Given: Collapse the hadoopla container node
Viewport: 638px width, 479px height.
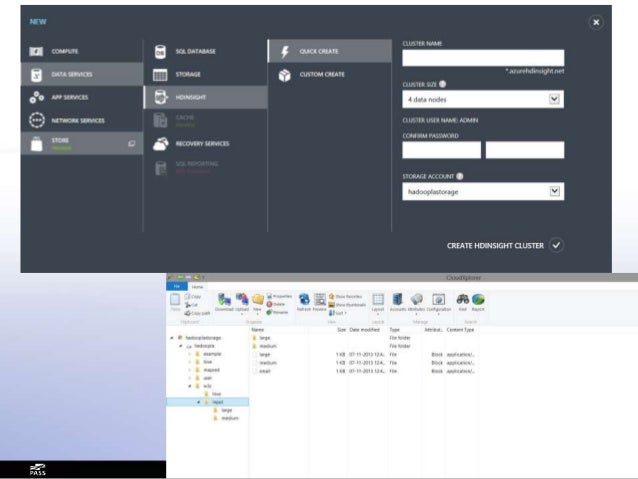Looking at the screenshot, I should [x=181, y=346].
